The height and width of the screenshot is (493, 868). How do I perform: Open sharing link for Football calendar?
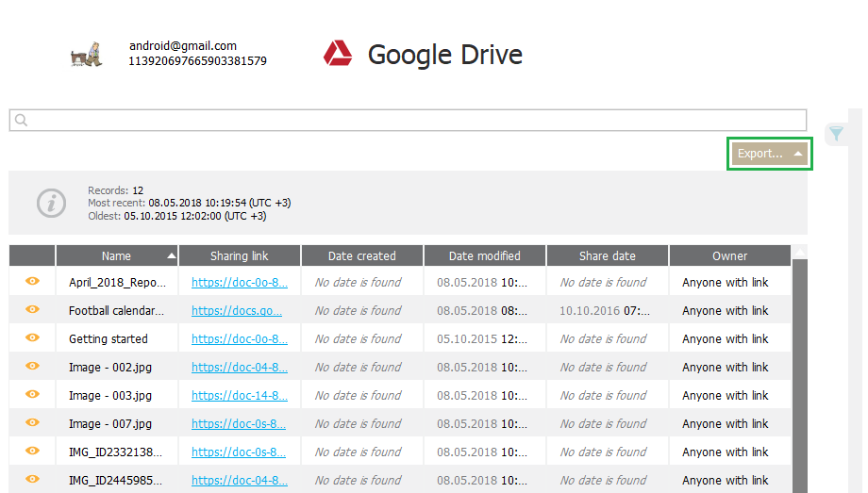click(x=240, y=310)
